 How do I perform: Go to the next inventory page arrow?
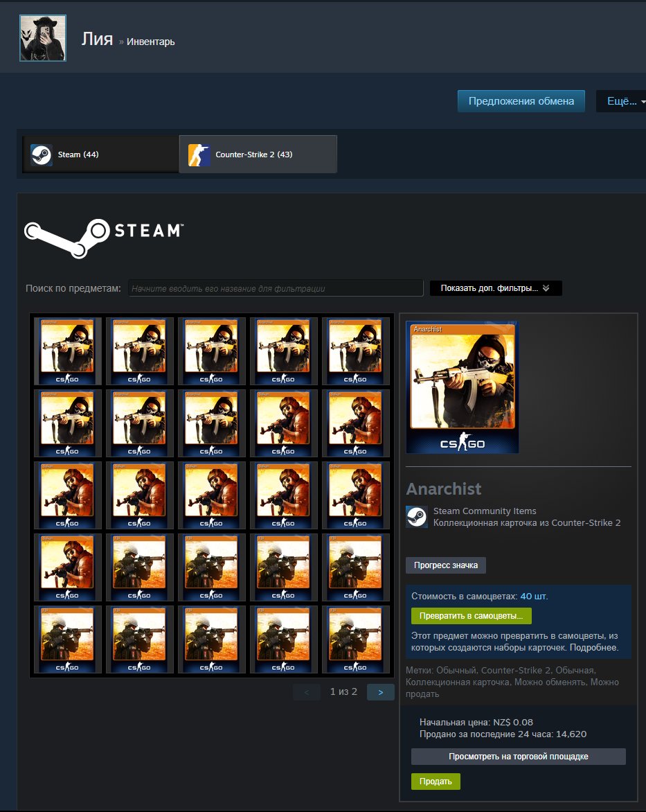click(380, 692)
